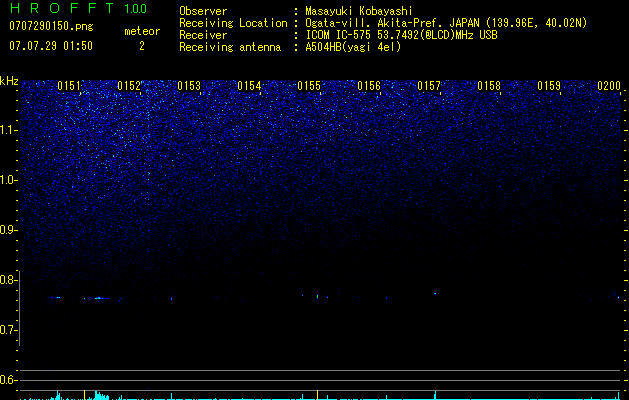Select the filename 0707290150.png
The height and width of the screenshot is (400, 629).
pyautogui.click(x=51, y=26)
